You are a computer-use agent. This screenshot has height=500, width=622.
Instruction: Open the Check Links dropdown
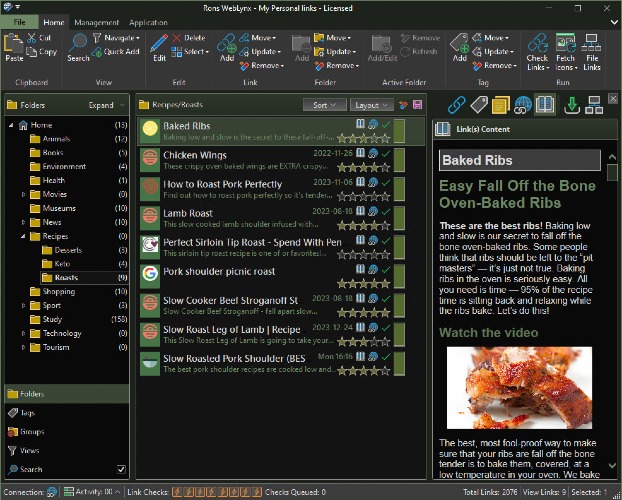click(538, 52)
